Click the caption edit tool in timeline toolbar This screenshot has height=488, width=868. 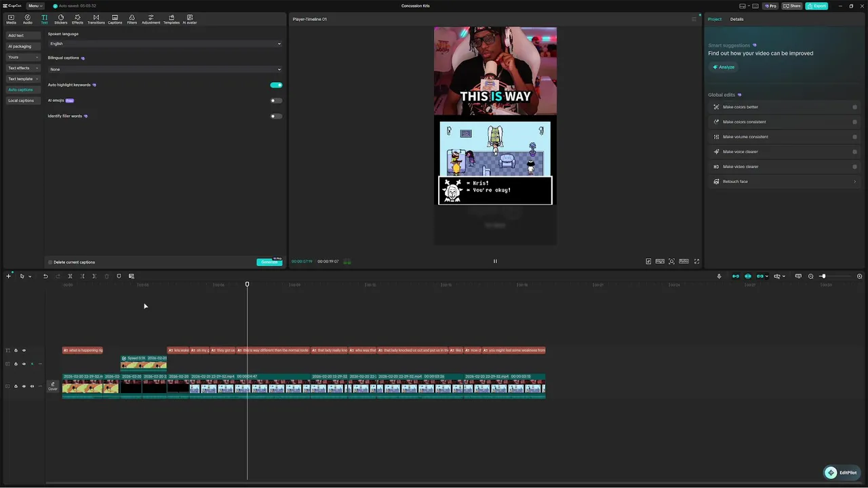click(132, 277)
